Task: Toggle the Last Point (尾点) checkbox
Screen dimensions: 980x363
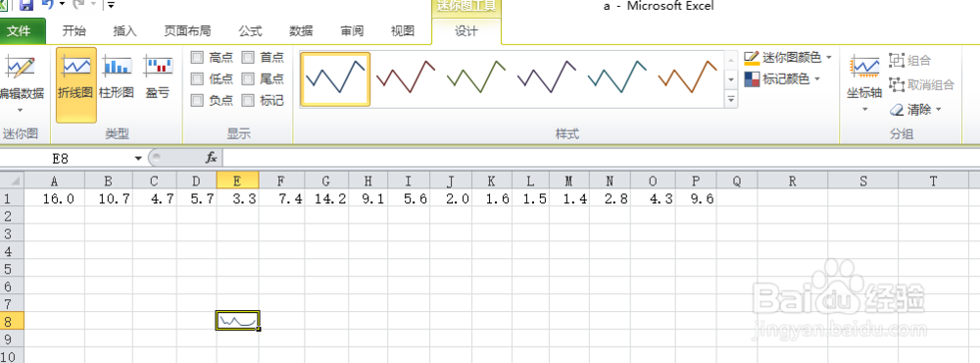Action: [248, 78]
